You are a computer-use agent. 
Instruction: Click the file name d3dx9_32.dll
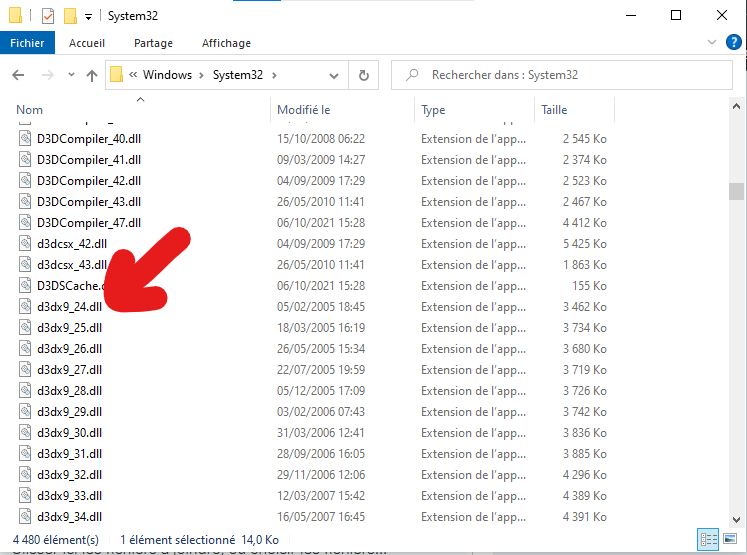click(70, 475)
